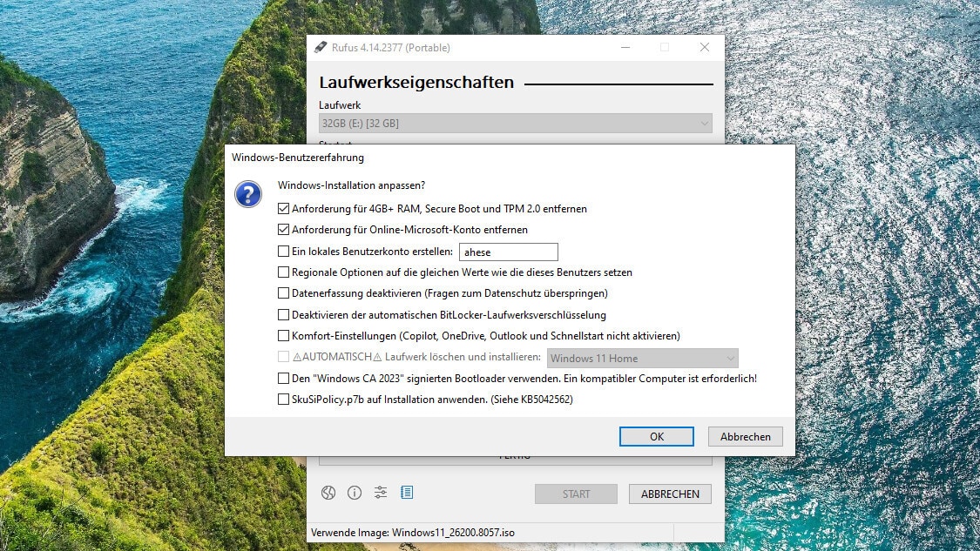Open the Laufwerk 32GB (E:) dropdown
980x551 pixels.
(x=516, y=123)
